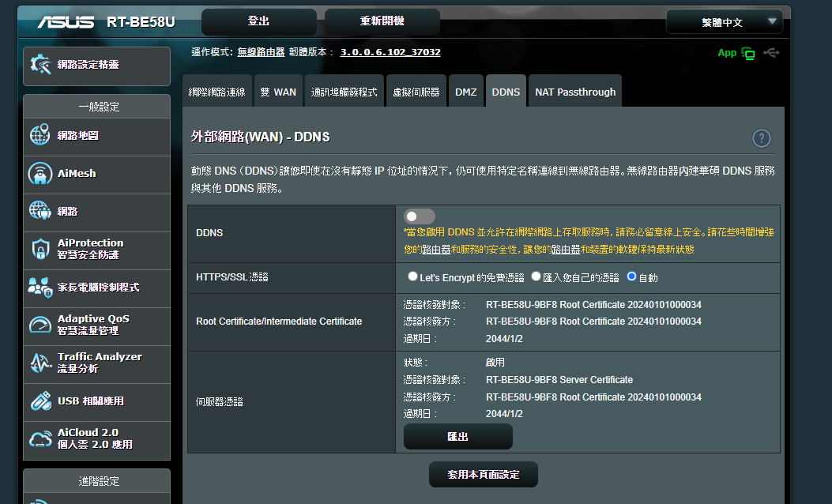Click the HTTPS/SSL 憑證 row label
The width and height of the screenshot is (832, 504).
point(232,277)
